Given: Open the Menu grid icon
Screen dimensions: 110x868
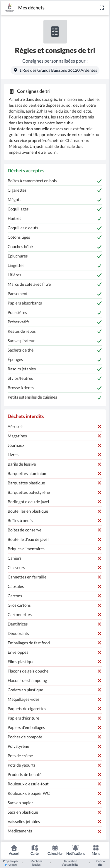Looking at the screenshot, I should [96, 850].
